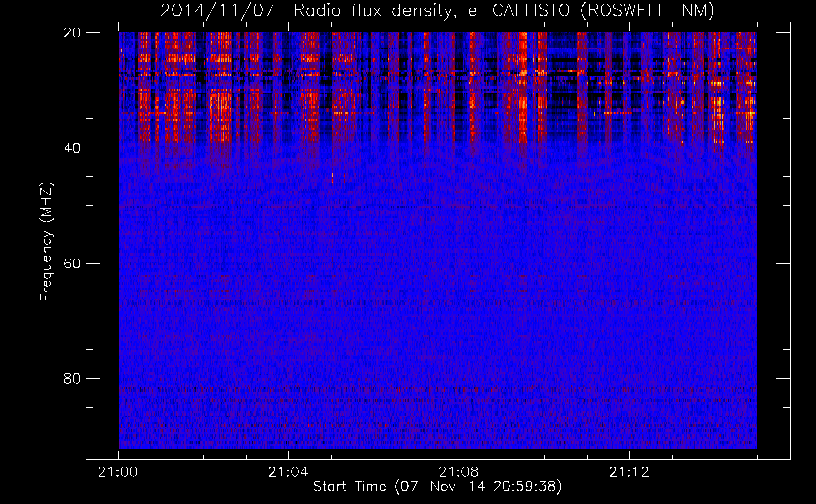
Task: Select the "Frequency (MHZ)" y-axis label
Action: (46, 242)
